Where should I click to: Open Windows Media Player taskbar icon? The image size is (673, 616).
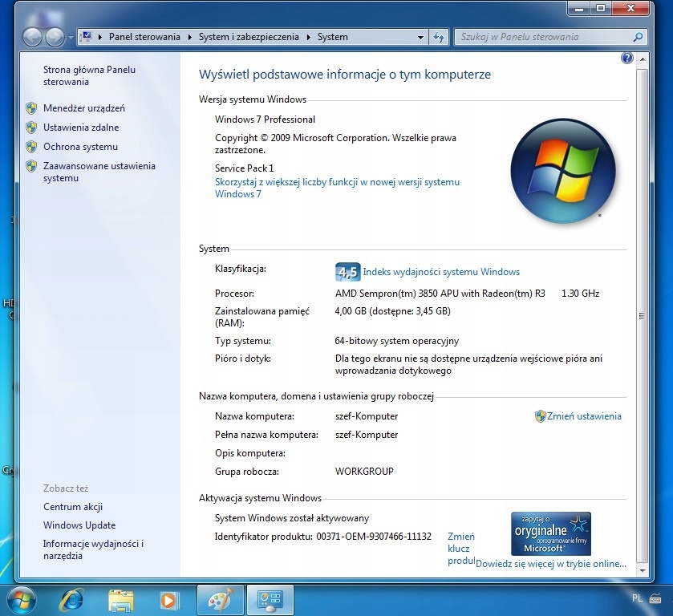point(168,600)
